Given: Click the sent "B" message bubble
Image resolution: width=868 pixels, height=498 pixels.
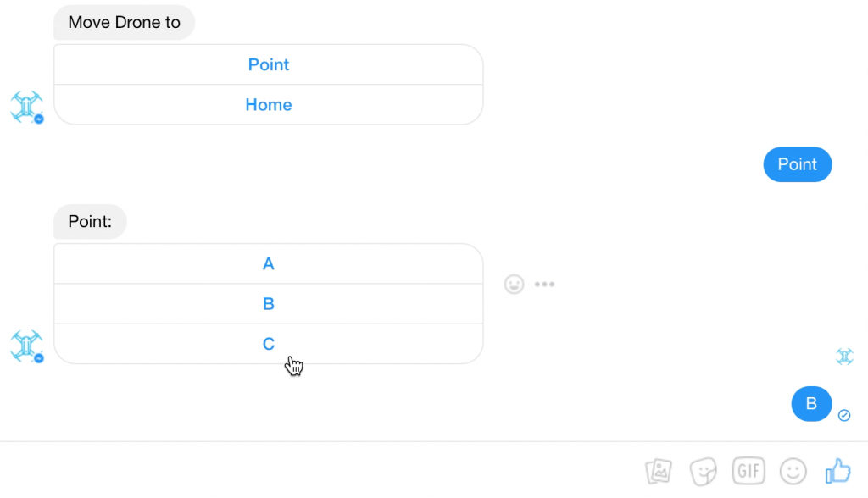Looking at the screenshot, I should 811,404.
